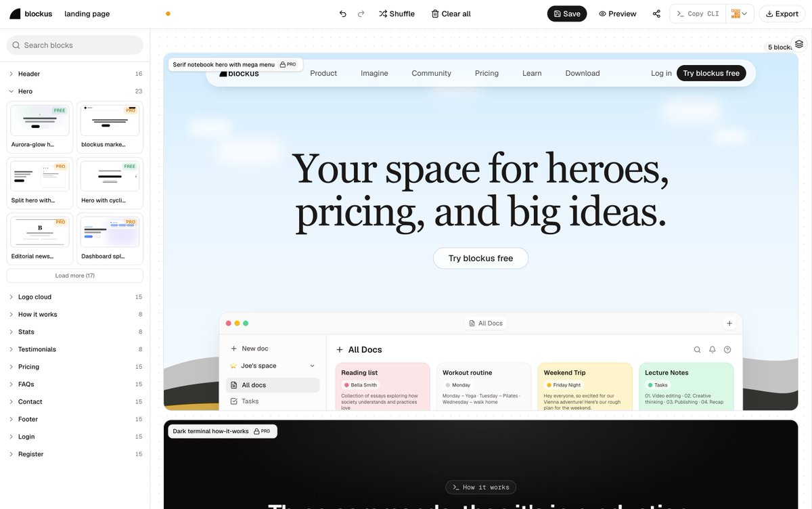Undo the last change
The height and width of the screenshot is (509, 812).
(x=342, y=14)
